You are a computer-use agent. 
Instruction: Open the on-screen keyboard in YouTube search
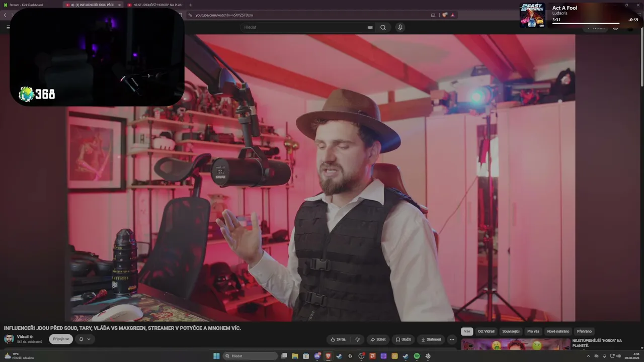coord(370,27)
